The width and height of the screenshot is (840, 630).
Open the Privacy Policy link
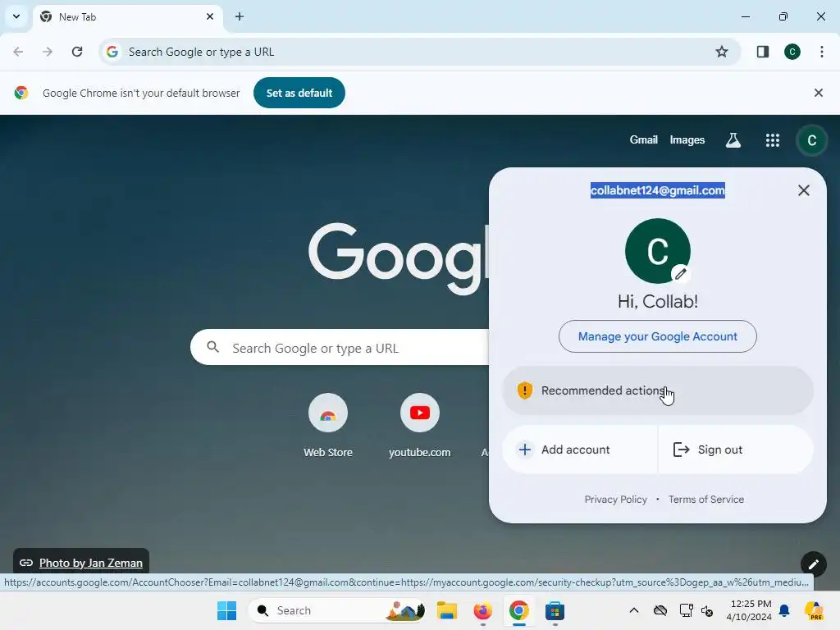[x=615, y=500]
